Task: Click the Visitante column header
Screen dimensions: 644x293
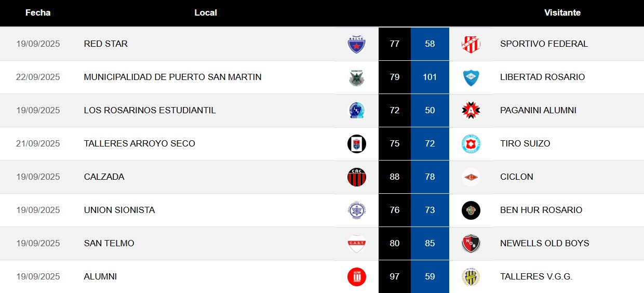Action: pyautogui.click(x=562, y=12)
